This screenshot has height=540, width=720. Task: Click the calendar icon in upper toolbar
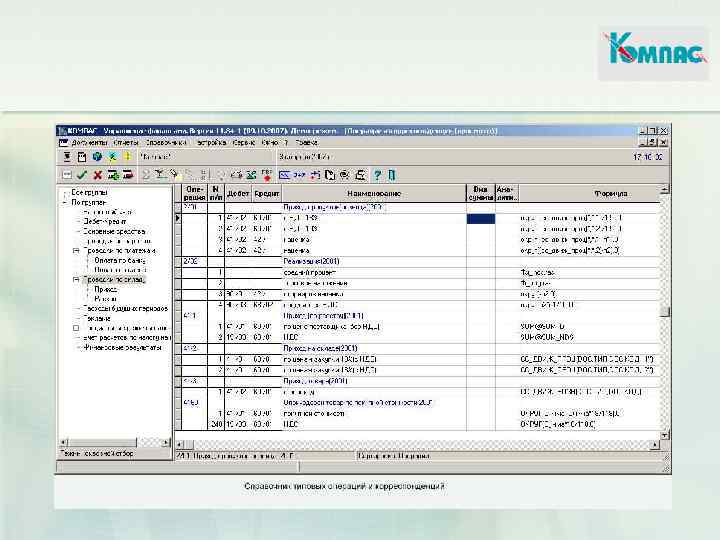(82, 157)
